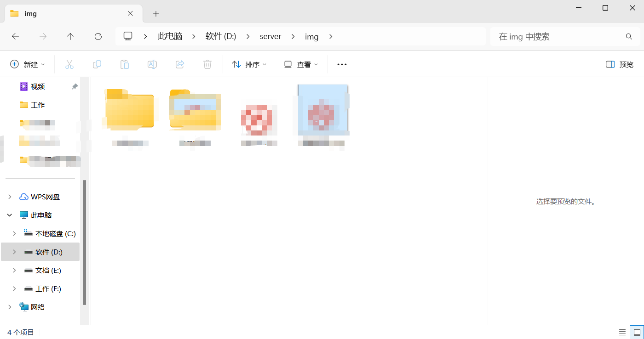Screen dimensions: 644x339
Task: Click the 新建 new button
Action: click(x=28, y=64)
